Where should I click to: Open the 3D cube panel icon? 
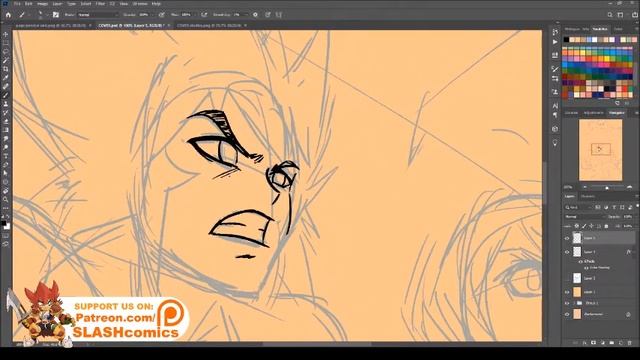tap(555, 129)
